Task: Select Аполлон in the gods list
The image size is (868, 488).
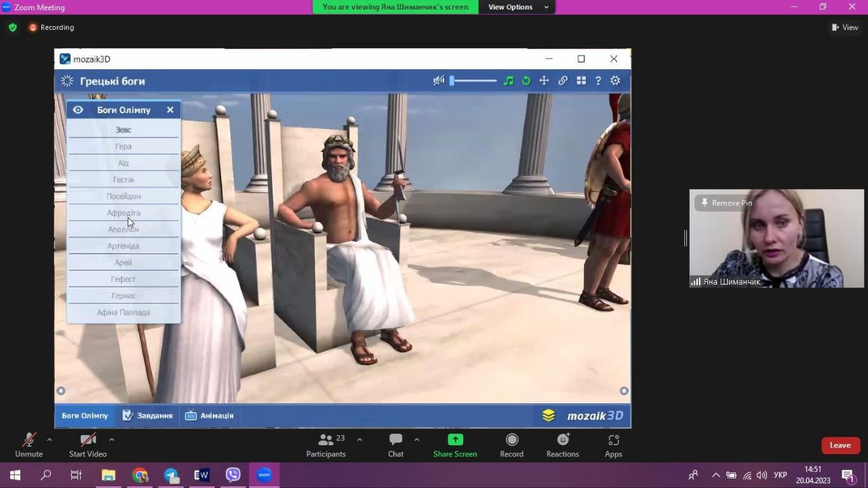Action: pyautogui.click(x=123, y=229)
